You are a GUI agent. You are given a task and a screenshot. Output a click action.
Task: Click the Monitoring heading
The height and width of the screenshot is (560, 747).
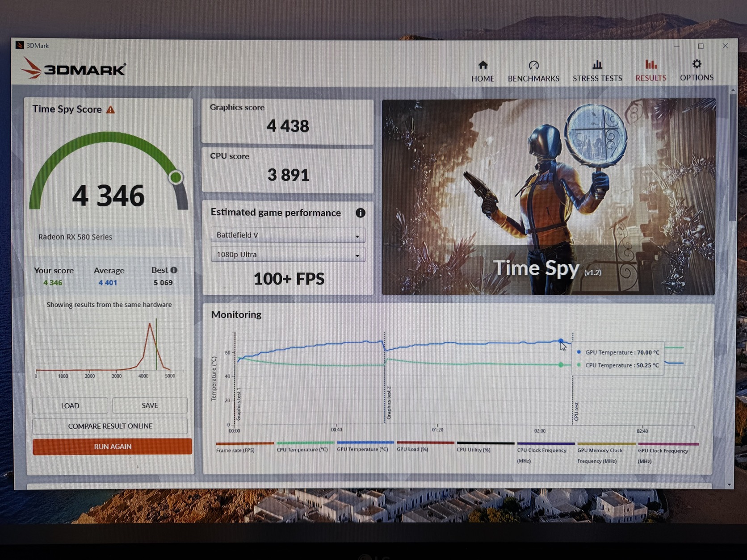tap(236, 314)
